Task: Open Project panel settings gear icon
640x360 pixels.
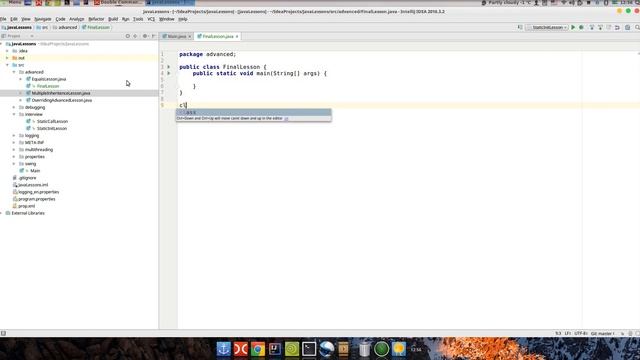Action: pyautogui.click(x=145, y=36)
